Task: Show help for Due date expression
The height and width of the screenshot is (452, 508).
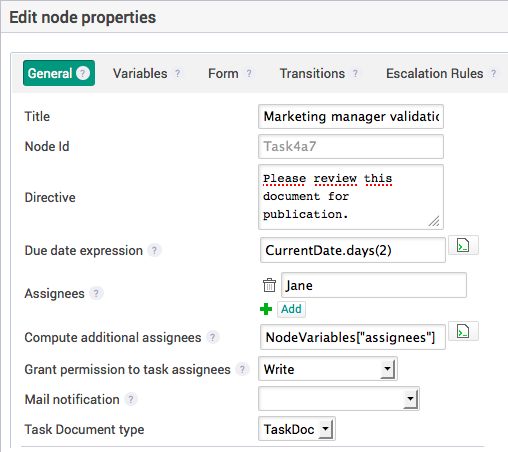Action: click(154, 250)
